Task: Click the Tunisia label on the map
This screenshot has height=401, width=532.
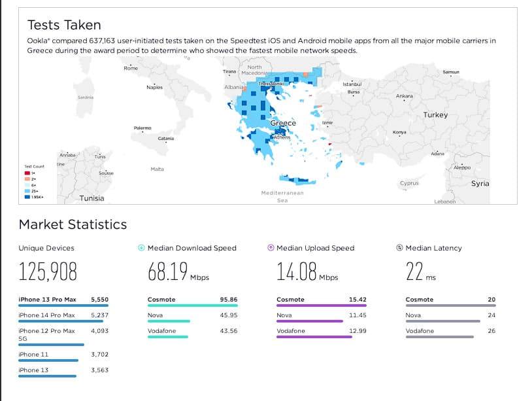Action: [x=91, y=198]
